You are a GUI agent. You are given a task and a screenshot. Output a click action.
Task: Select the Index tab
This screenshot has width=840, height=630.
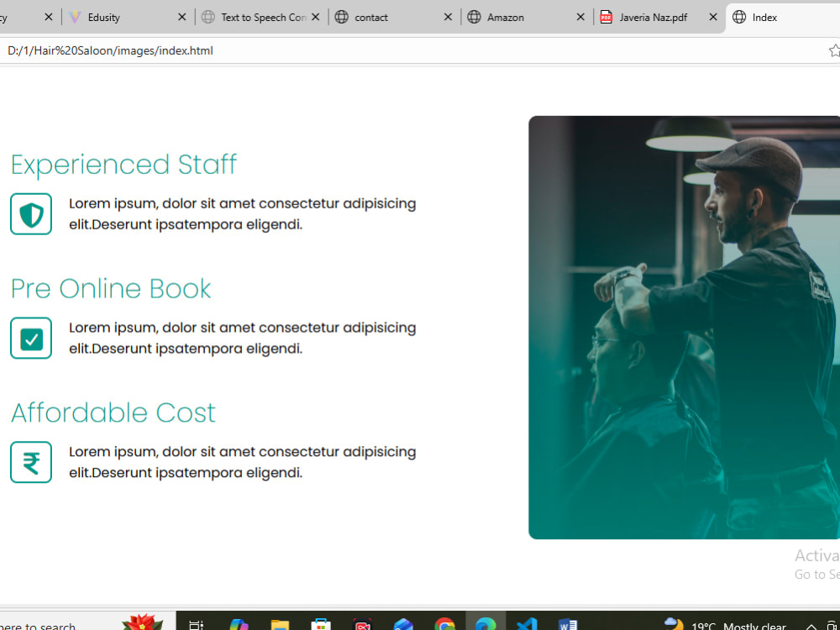(783, 17)
